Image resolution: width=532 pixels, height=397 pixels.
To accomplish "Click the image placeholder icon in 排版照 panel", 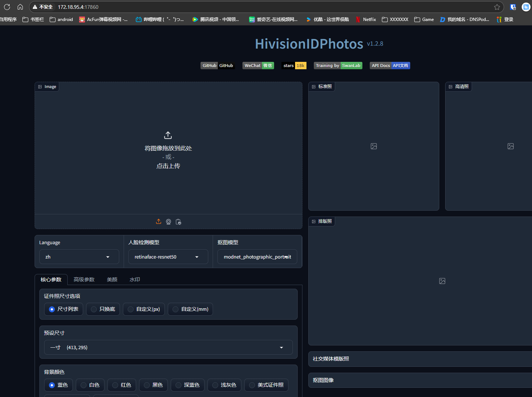I will 442,281.
